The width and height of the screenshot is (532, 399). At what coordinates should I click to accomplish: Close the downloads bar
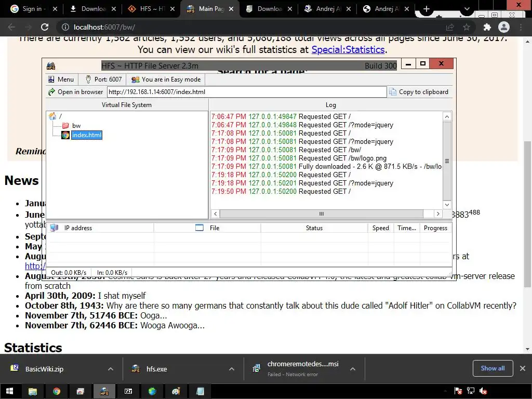[x=523, y=368]
